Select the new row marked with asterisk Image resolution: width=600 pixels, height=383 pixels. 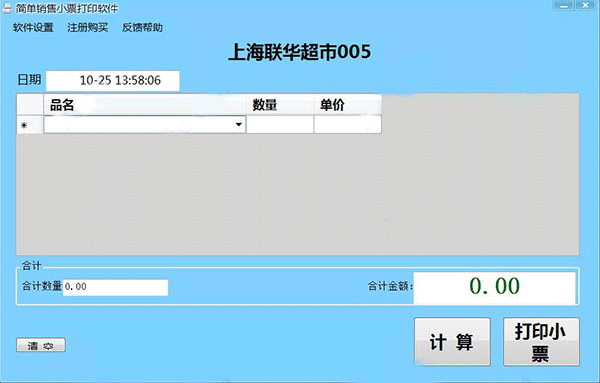point(29,125)
